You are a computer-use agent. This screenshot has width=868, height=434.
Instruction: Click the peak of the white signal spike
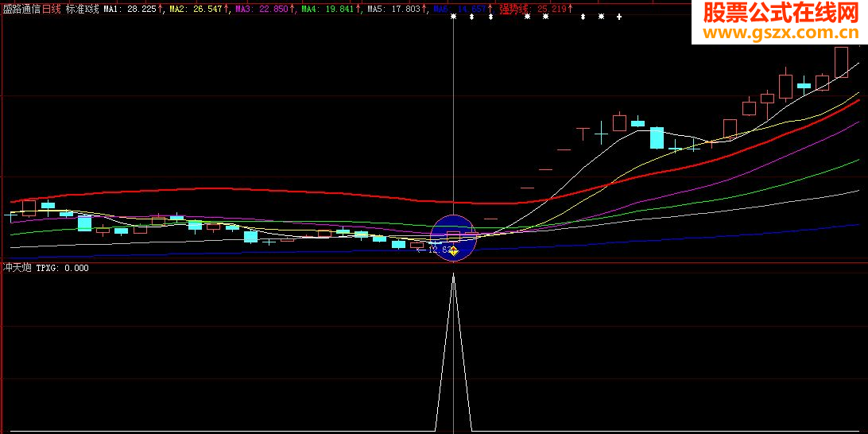click(454, 275)
